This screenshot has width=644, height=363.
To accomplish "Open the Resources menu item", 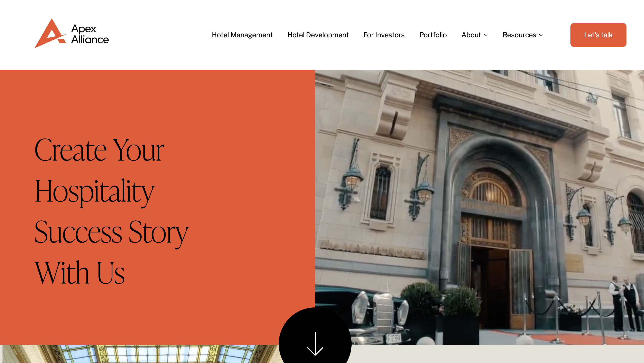I will pyautogui.click(x=523, y=35).
